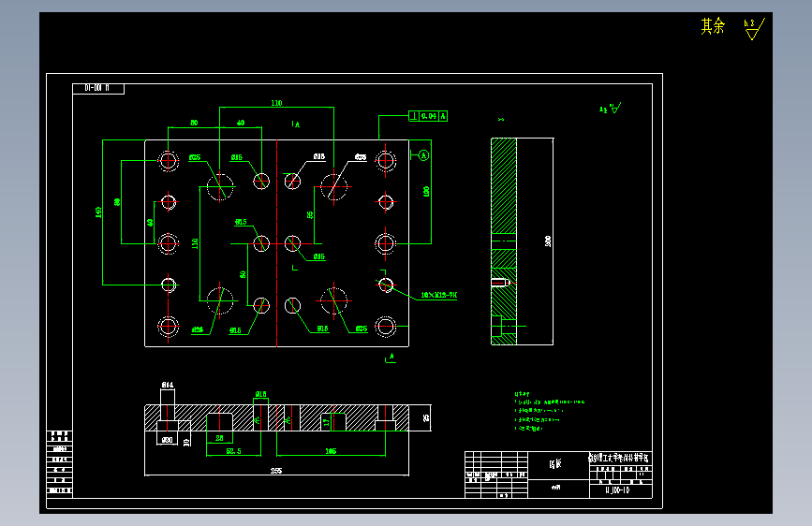Click the rotated drawing number label box

(x=98, y=89)
